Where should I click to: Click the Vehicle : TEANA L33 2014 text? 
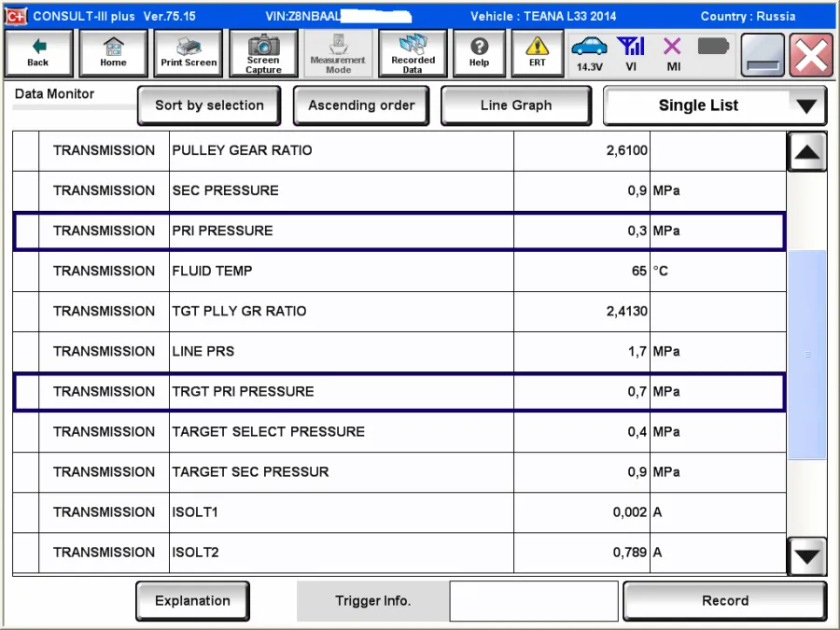coord(543,16)
